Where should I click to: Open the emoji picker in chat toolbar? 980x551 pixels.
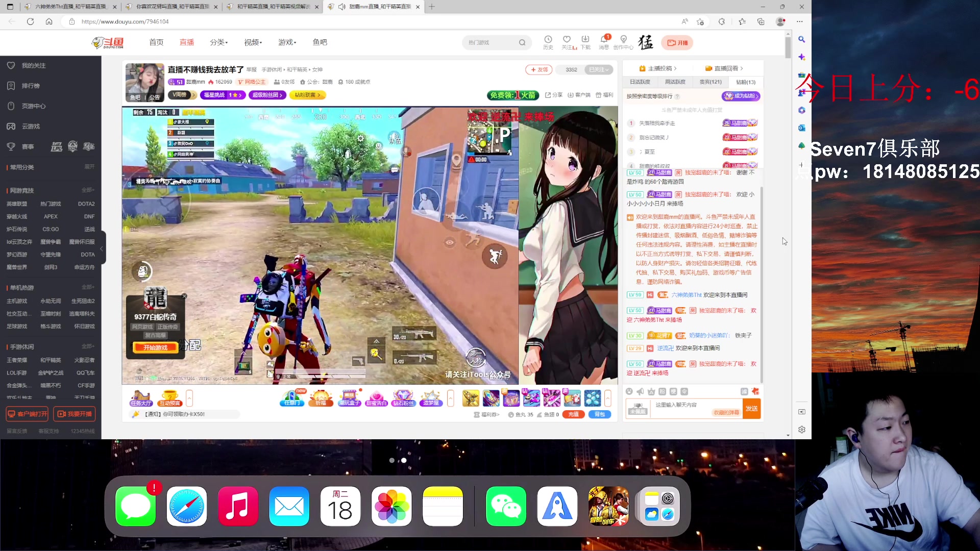point(629,391)
